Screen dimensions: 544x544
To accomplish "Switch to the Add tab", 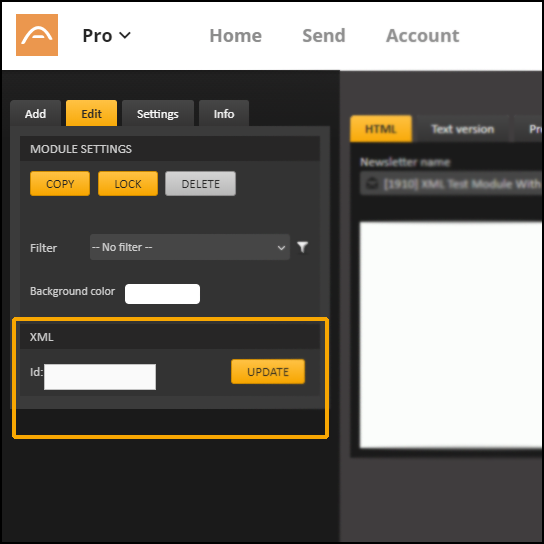I will pos(35,113).
